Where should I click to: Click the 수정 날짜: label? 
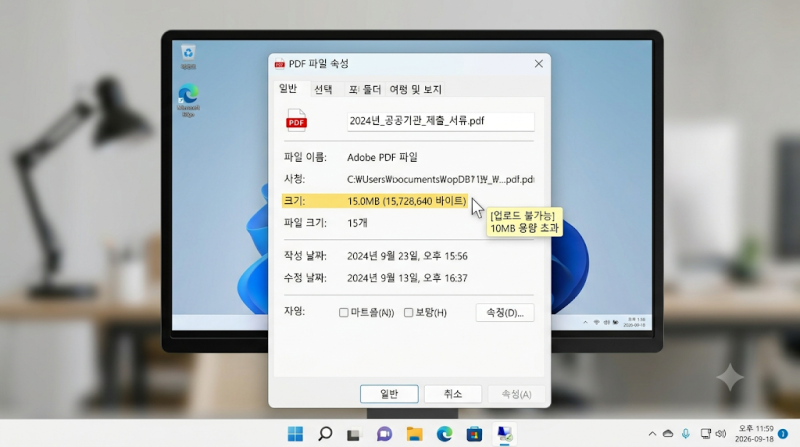(305, 278)
